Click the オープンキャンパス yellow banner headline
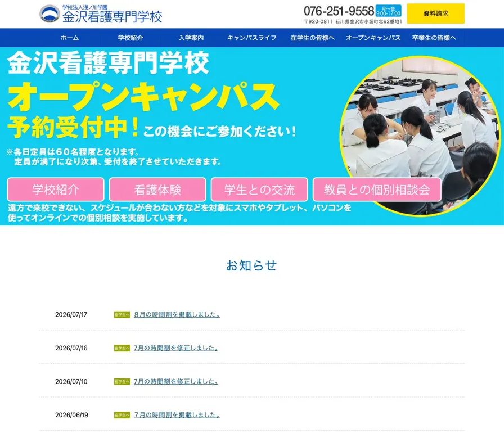This screenshot has height=433, width=504. coord(143,96)
